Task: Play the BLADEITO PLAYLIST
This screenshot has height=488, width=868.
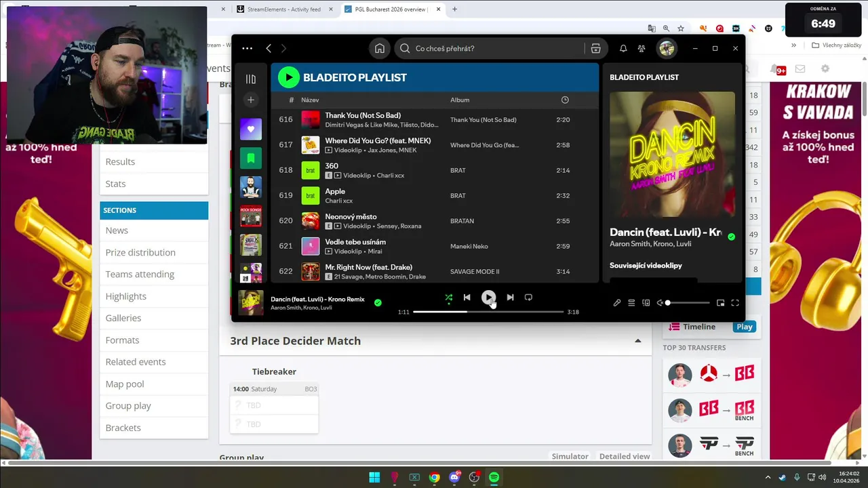Action: [289, 77]
